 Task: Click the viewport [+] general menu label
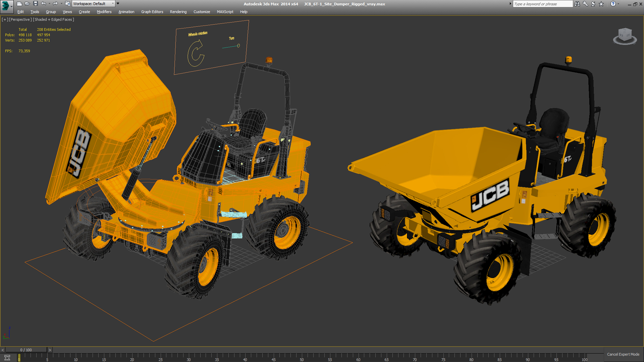click(5, 19)
